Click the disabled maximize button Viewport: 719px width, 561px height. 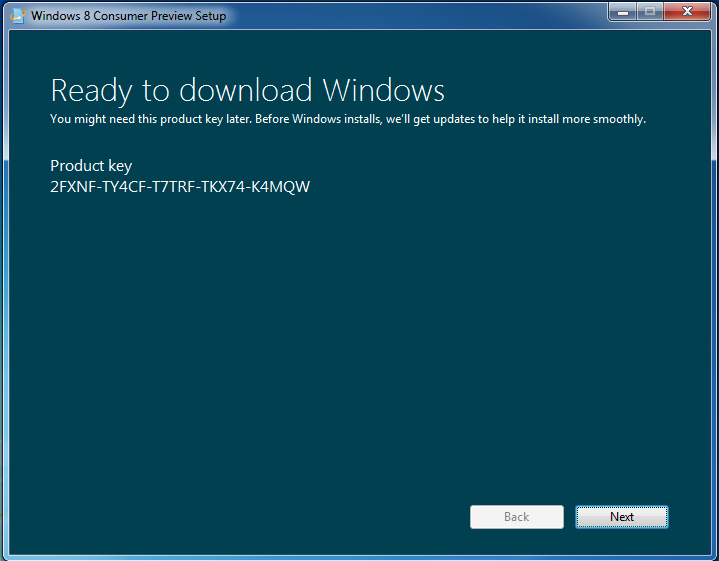tap(649, 11)
